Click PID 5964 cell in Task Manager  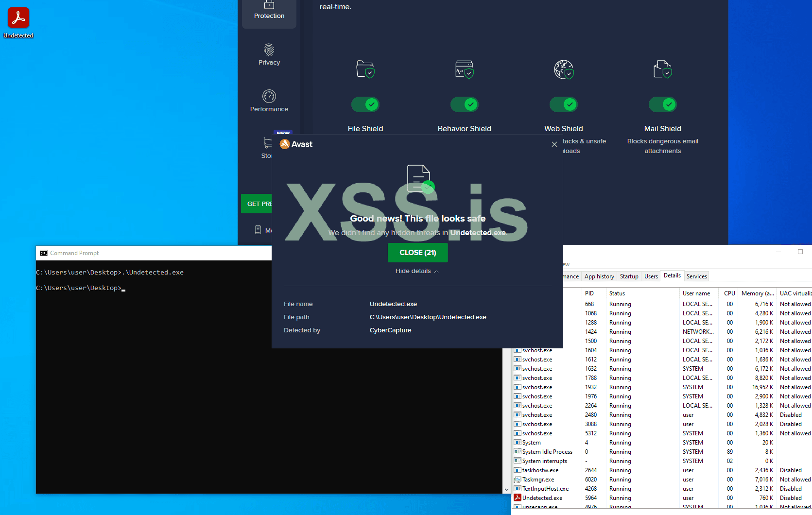[x=591, y=498]
